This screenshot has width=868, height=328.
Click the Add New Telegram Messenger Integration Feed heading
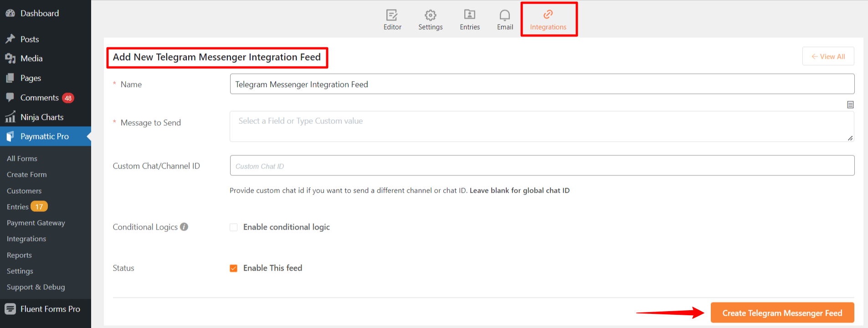[x=217, y=57]
